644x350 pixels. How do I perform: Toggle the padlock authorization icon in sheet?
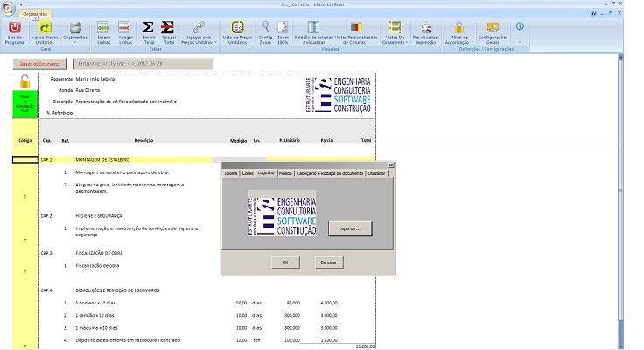click(x=24, y=81)
